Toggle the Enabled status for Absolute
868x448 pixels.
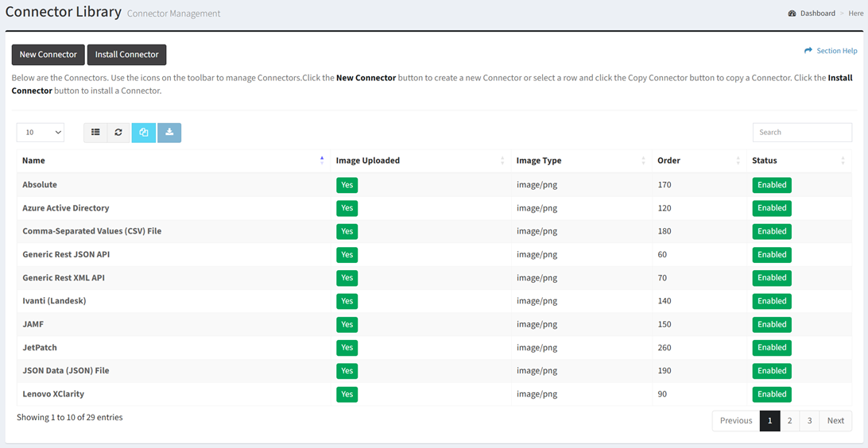(771, 185)
